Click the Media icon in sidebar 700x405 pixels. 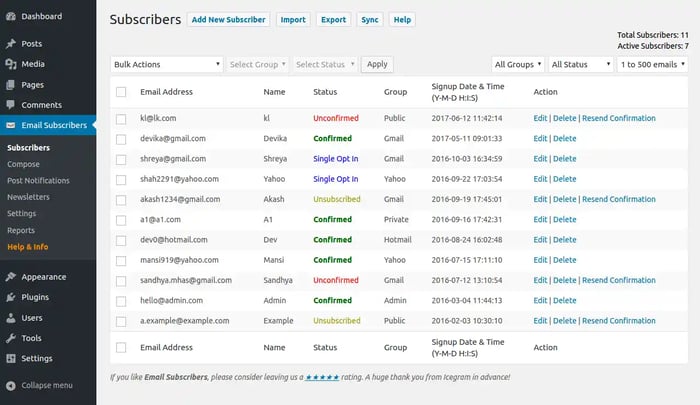(10, 64)
